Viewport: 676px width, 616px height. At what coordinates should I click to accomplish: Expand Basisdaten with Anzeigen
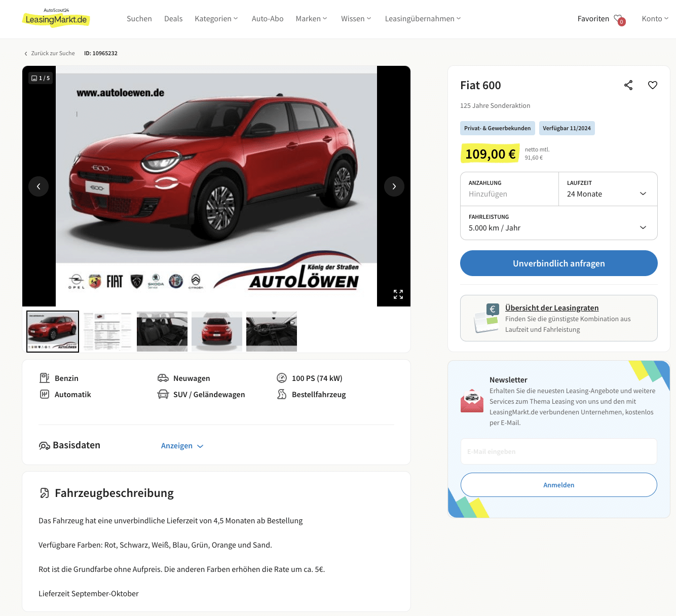coord(182,446)
